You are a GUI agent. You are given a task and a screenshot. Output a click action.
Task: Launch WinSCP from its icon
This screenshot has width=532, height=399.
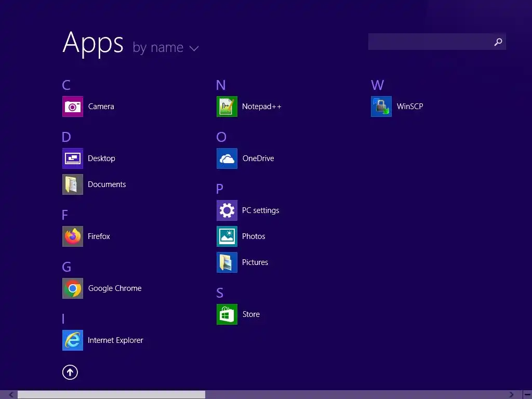pos(381,107)
